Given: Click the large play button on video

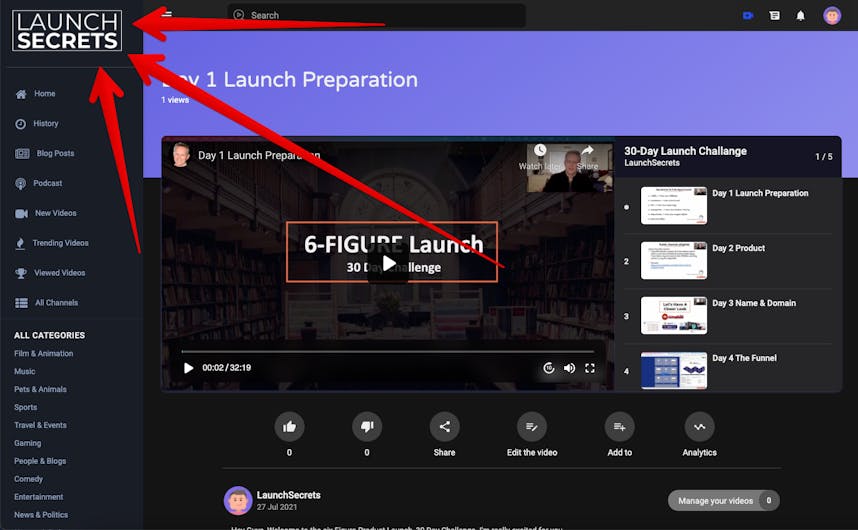Looking at the screenshot, I should [388, 264].
